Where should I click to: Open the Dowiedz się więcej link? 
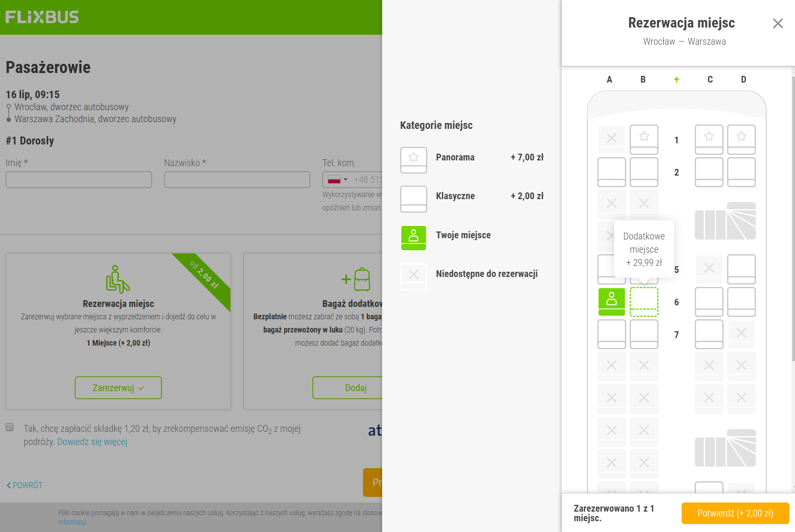(x=92, y=442)
